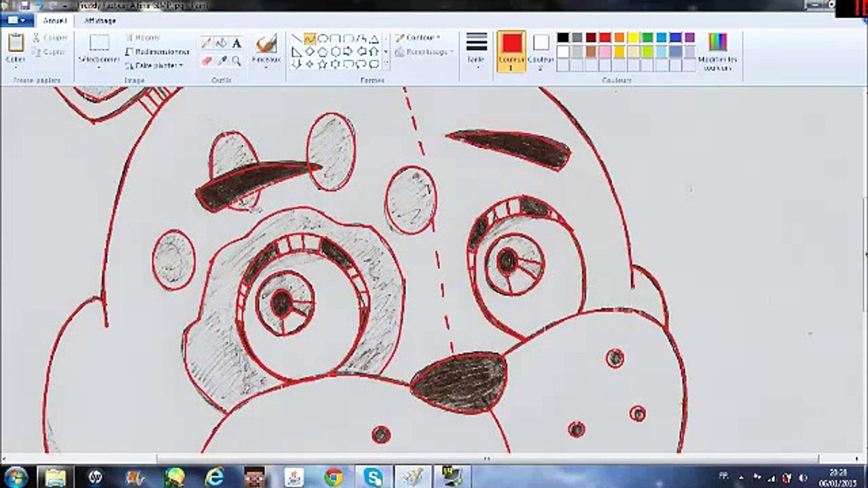The width and height of the screenshot is (868, 488).
Task: Choose the cloud callout shape
Action: pos(374,64)
